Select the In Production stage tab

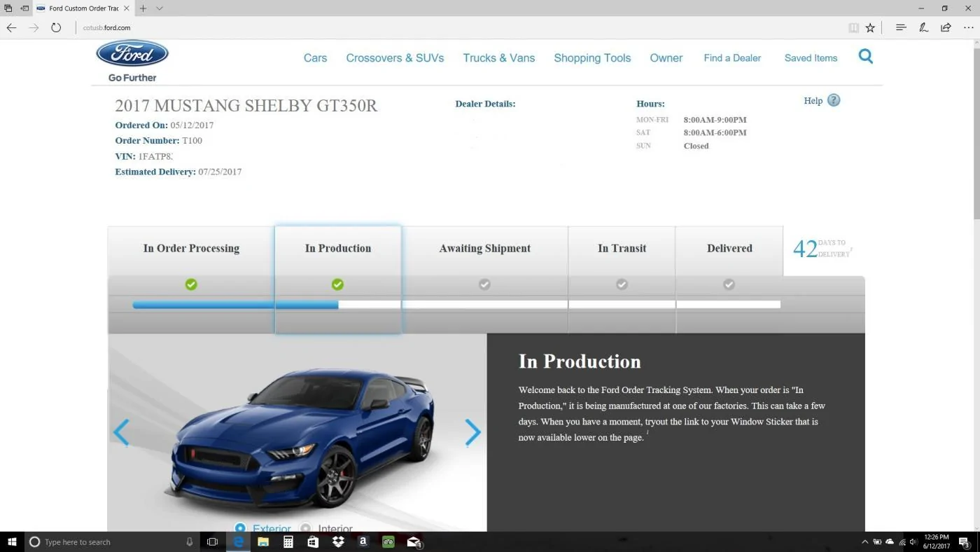[338, 248]
